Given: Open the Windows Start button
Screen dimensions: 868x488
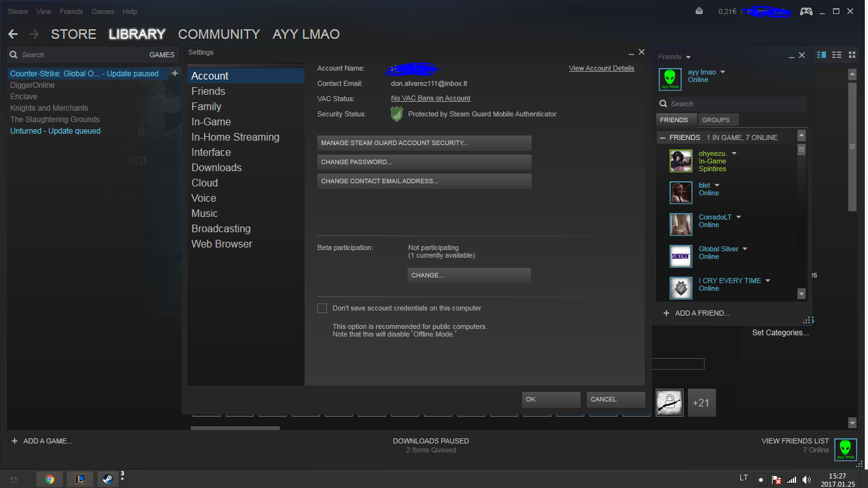Looking at the screenshot, I should (x=14, y=479).
